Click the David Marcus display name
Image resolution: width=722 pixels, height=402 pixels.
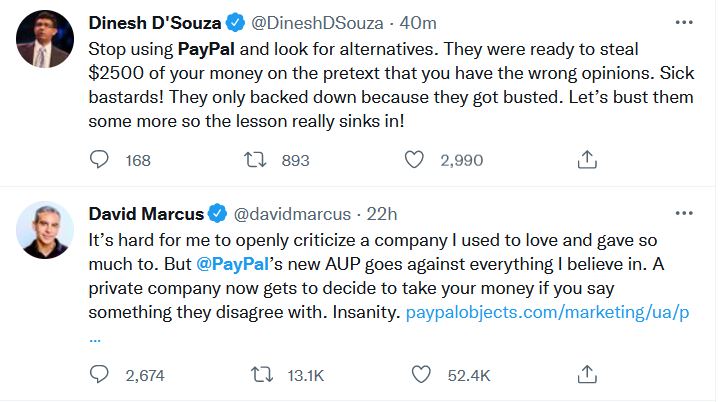tap(144, 214)
